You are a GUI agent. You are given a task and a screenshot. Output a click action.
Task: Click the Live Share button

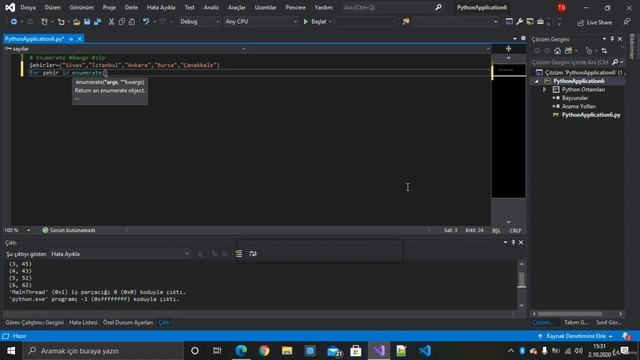coord(595,22)
